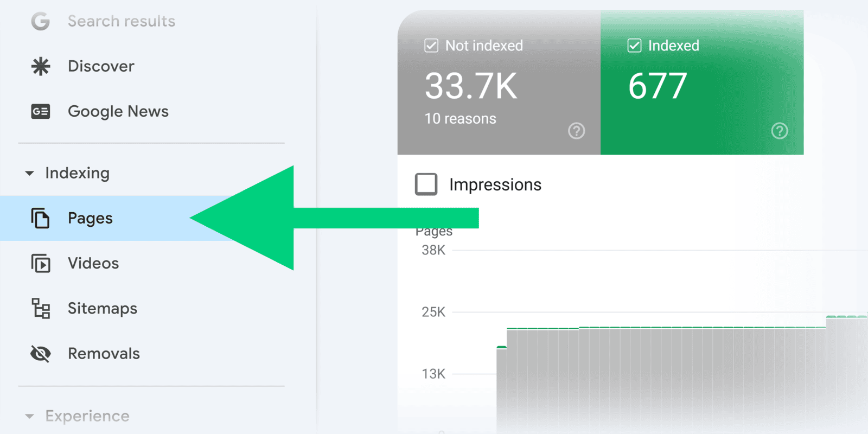Click the Google Search results logo icon

coord(41,21)
